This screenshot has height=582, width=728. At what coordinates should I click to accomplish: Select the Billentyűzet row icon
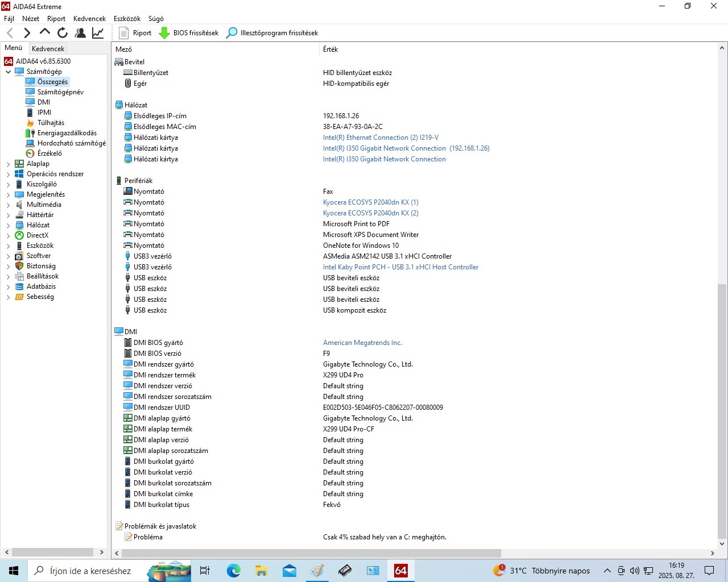click(x=128, y=73)
